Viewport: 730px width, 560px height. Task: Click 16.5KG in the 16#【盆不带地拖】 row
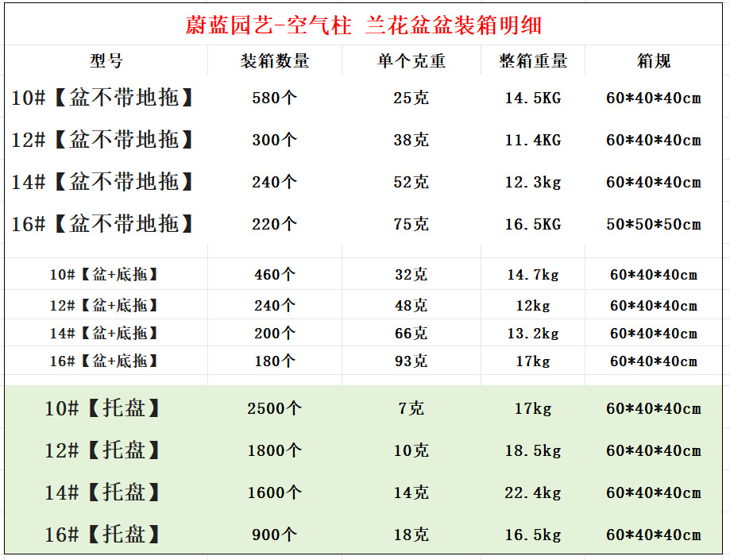(533, 224)
